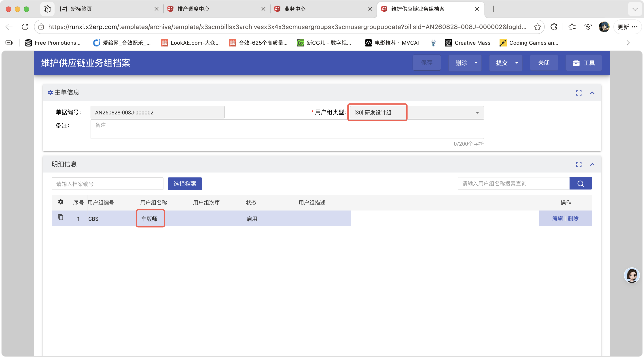The height and width of the screenshot is (358, 644).
Task: Click 用户组描述 column header
Action: [312, 203]
